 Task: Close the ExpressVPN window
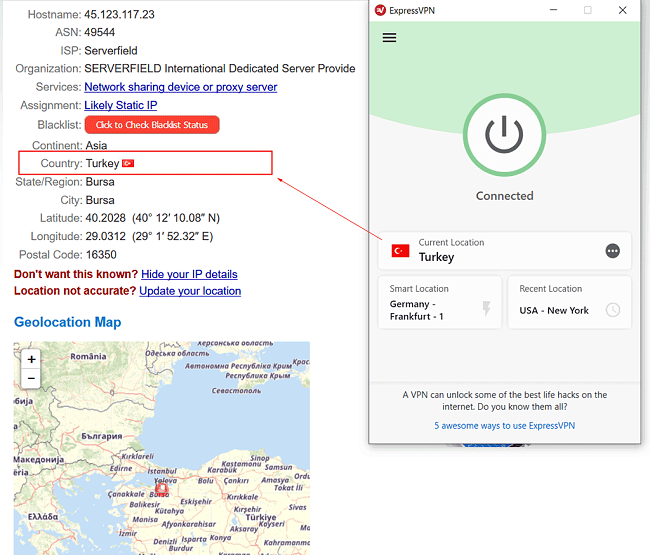coord(622,10)
